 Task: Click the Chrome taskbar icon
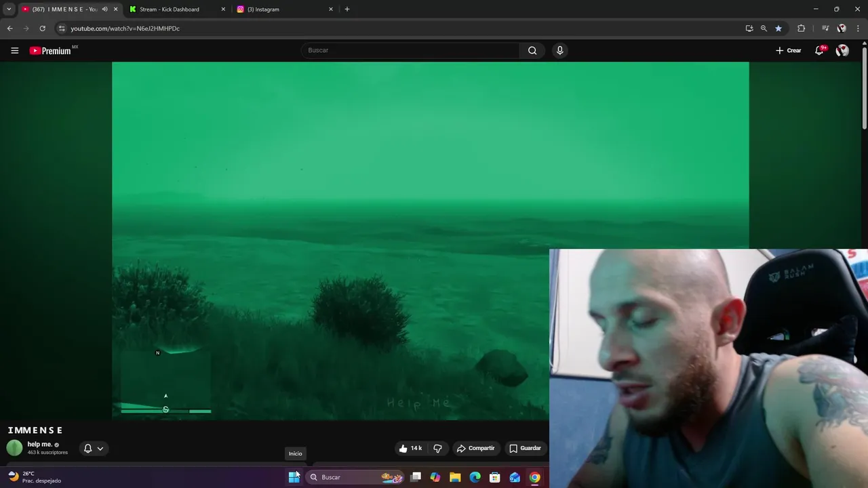[535, 477]
